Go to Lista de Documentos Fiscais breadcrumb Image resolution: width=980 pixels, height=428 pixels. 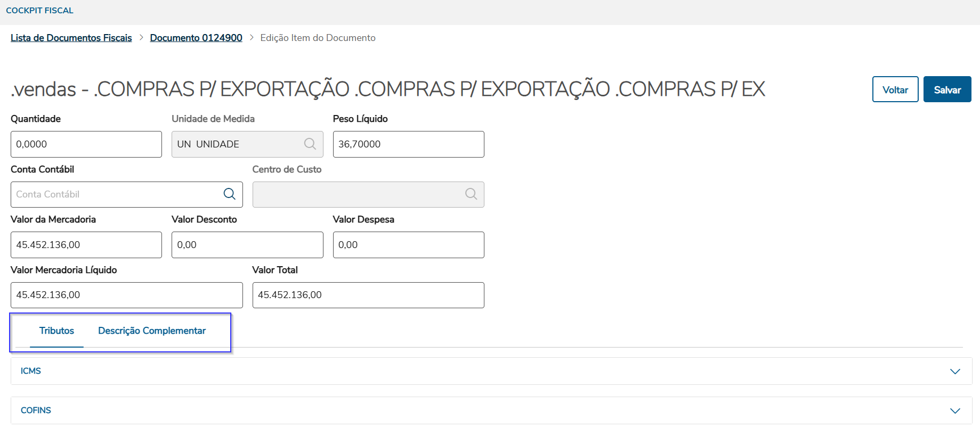(71, 38)
